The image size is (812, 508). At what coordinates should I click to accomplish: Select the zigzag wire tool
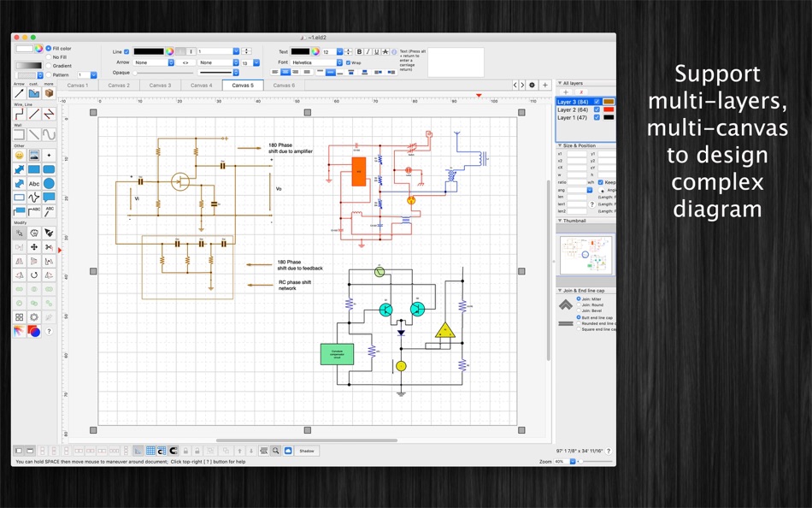50,114
